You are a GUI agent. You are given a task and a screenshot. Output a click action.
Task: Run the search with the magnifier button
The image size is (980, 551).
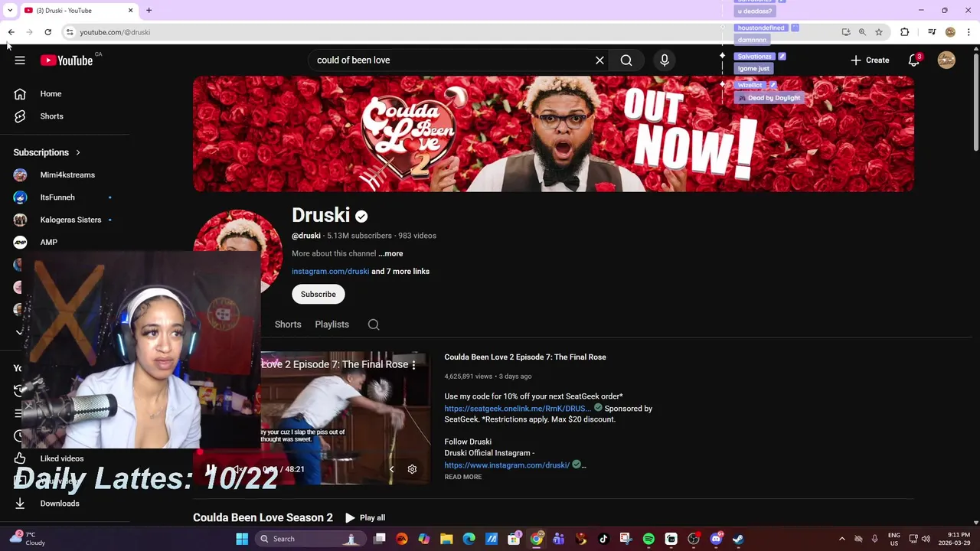(626, 60)
